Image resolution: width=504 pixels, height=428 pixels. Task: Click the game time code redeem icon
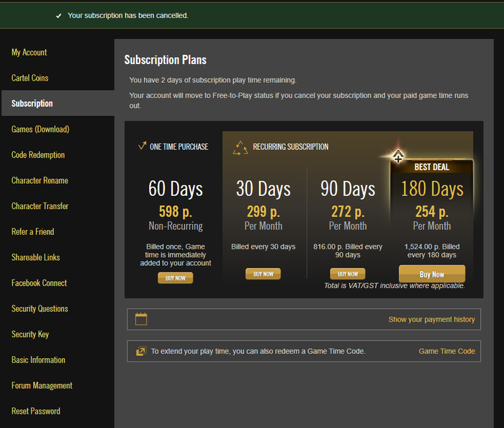141,351
